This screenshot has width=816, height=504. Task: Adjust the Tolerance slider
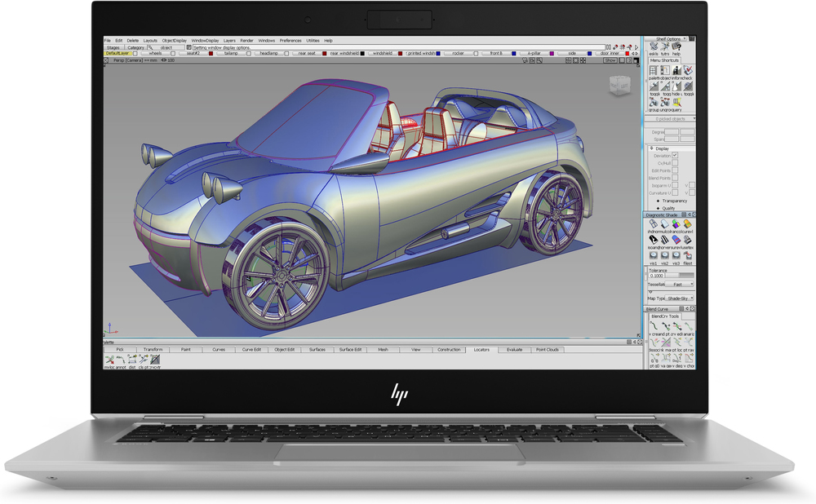pyautogui.click(x=680, y=276)
